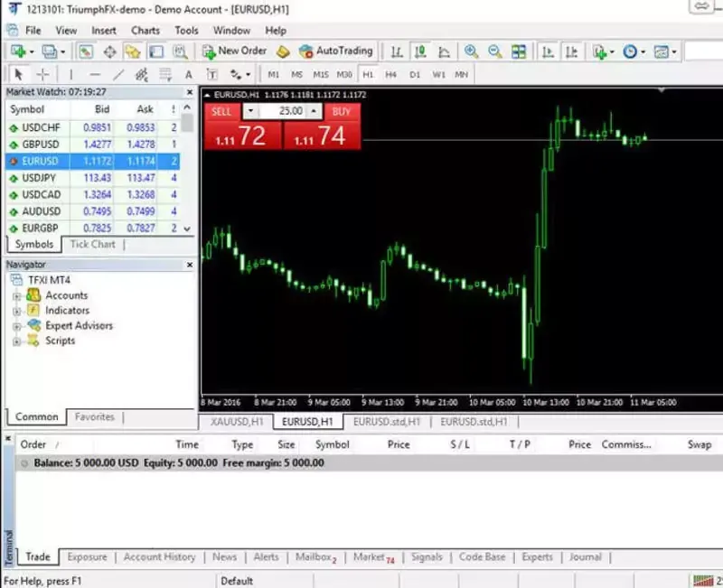Switch timeframe to M30
The height and width of the screenshot is (588, 723).
(x=344, y=75)
